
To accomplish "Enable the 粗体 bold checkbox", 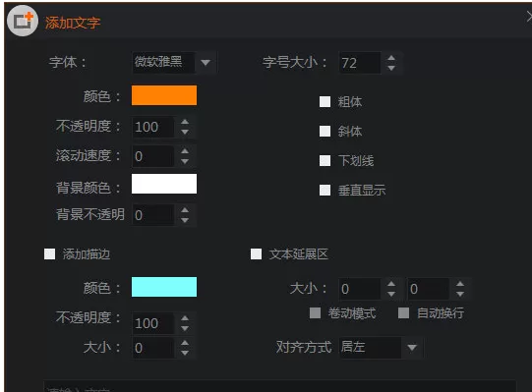I will [325, 101].
